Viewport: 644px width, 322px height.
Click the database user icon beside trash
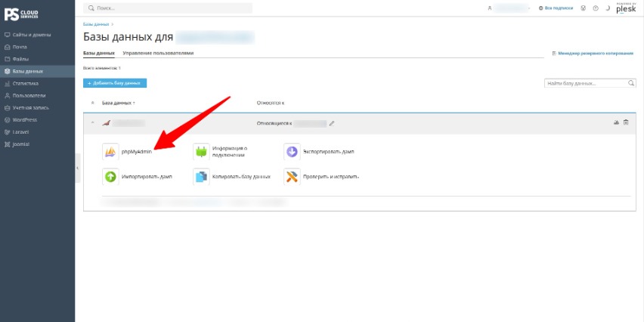(616, 122)
